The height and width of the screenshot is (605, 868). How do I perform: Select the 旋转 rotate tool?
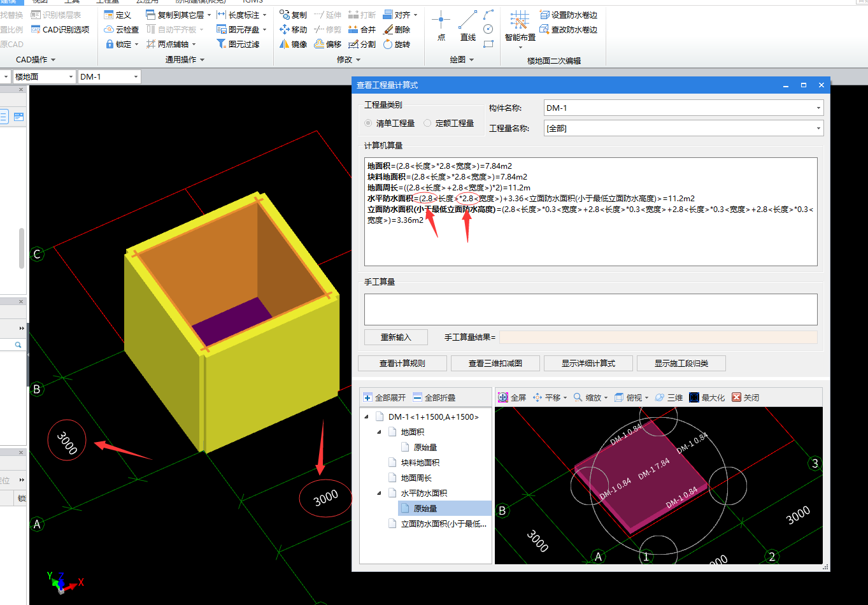[x=397, y=44]
